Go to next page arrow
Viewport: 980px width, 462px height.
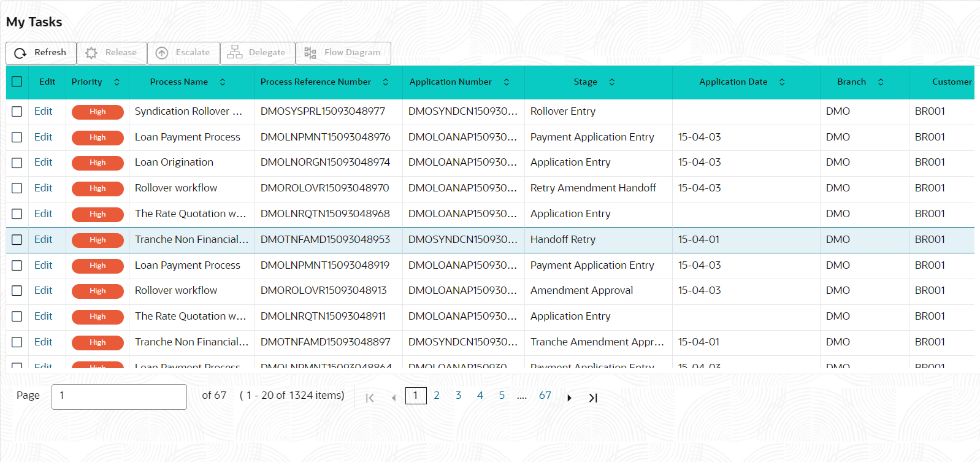569,398
